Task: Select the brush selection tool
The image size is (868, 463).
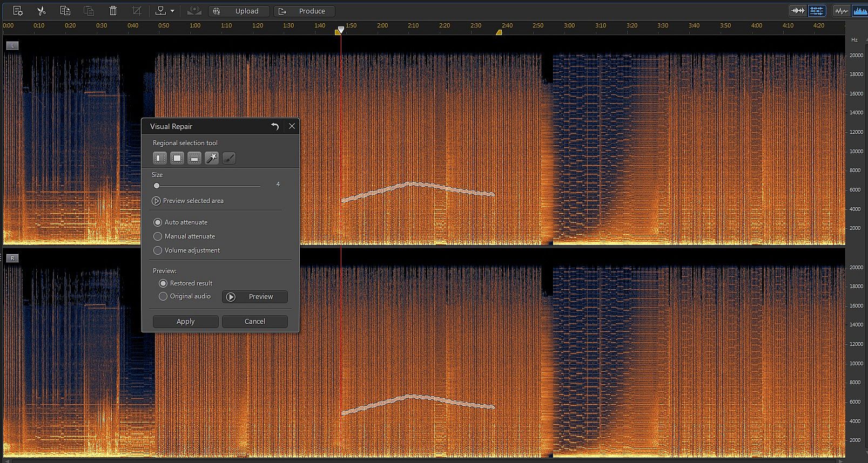Action: click(229, 158)
